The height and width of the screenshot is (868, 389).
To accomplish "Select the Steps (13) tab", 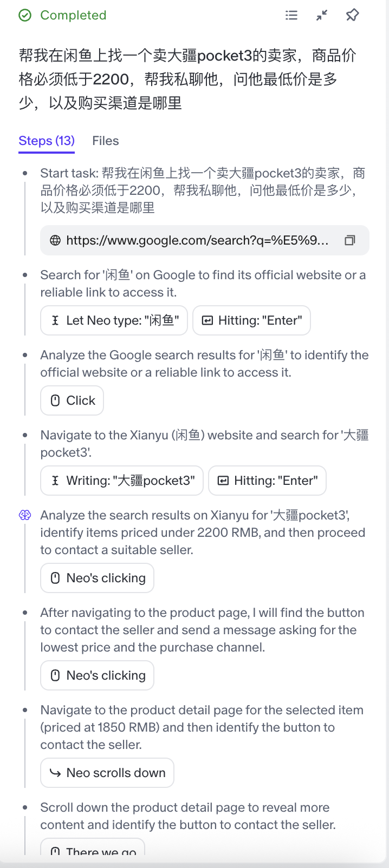I will pyautogui.click(x=47, y=141).
